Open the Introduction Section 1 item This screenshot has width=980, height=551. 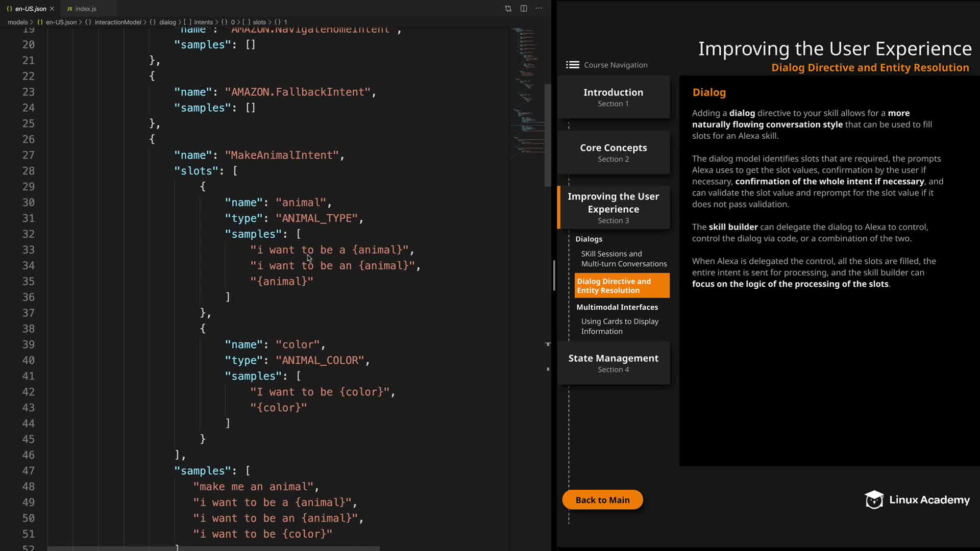(613, 97)
